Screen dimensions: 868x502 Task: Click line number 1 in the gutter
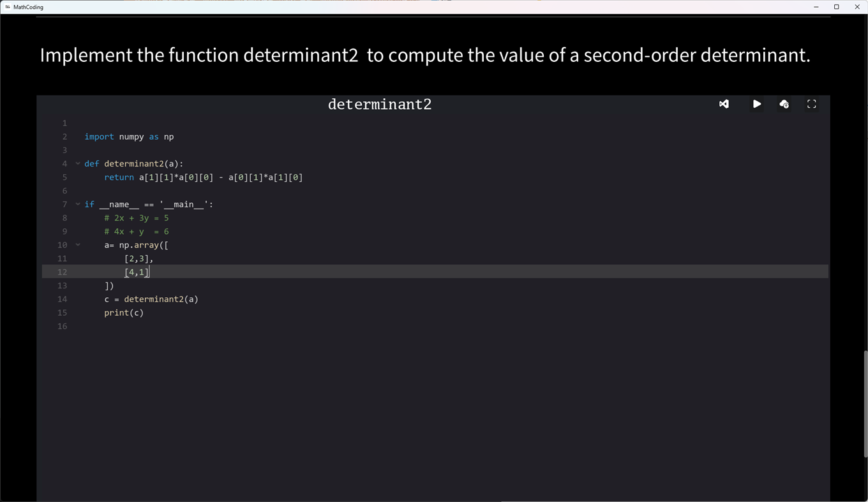[64, 122]
